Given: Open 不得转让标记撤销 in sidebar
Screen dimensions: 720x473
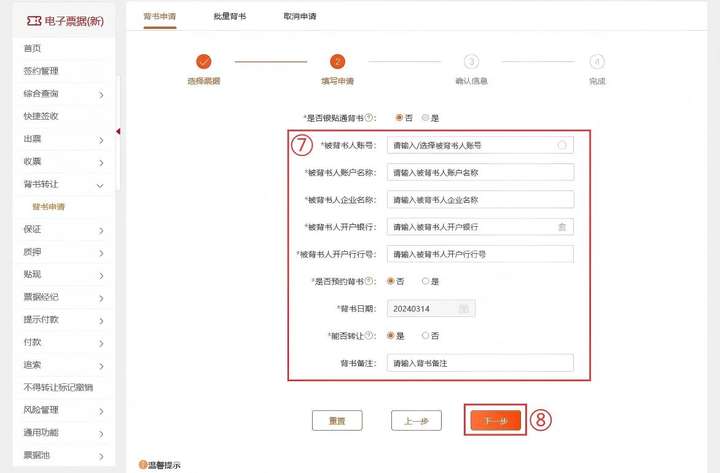Looking at the screenshot, I should [x=58, y=388].
